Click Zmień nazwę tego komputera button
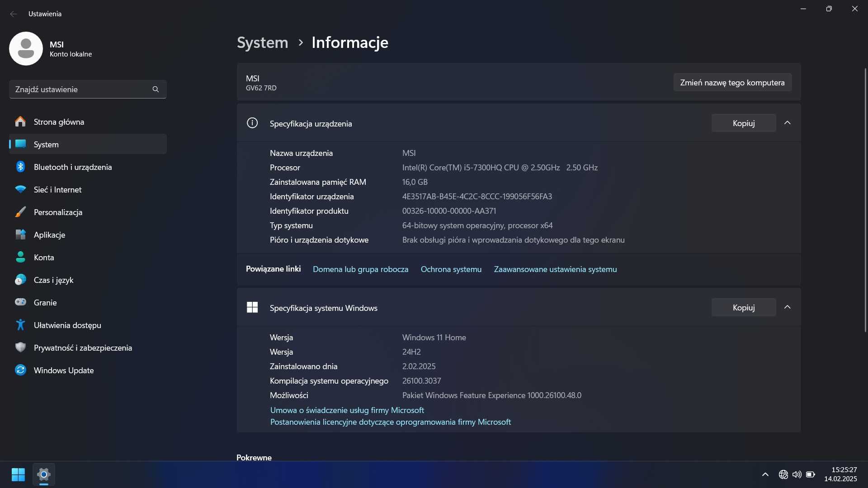The image size is (868, 488). tap(732, 82)
